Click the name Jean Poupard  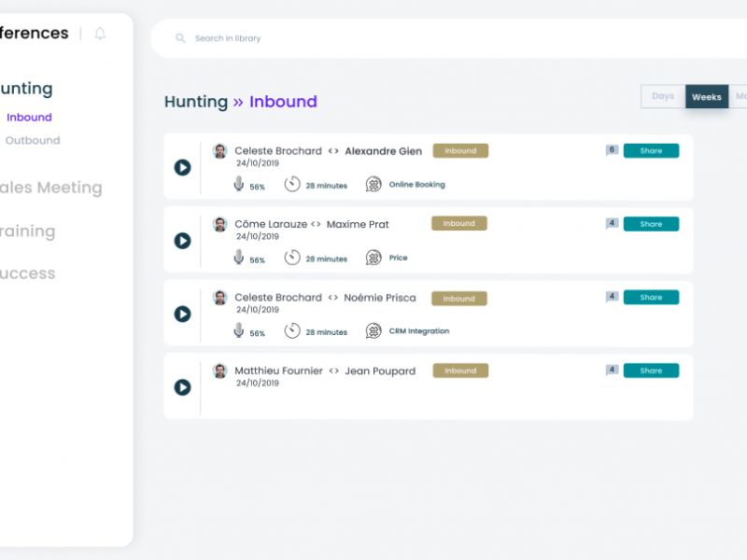coord(380,371)
